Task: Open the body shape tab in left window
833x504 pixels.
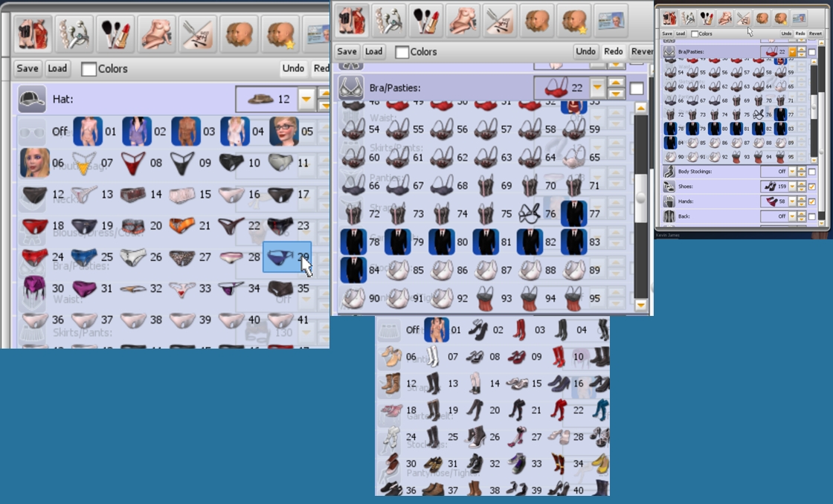Action: (157, 33)
